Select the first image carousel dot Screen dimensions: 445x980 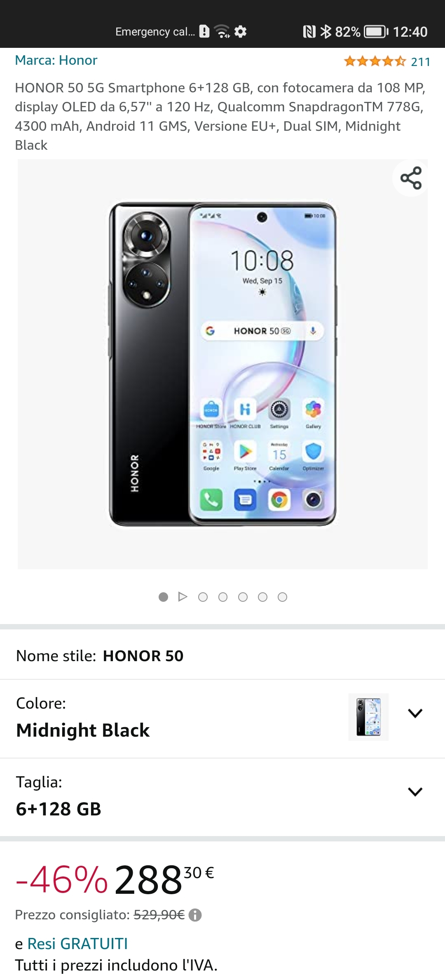point(163,597)
